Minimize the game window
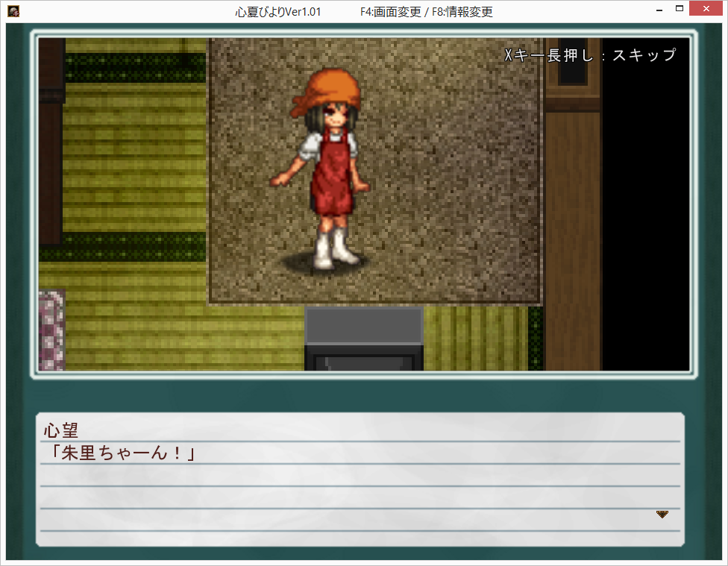This screenshot has width=728, height=566. [x=659, y=9]
